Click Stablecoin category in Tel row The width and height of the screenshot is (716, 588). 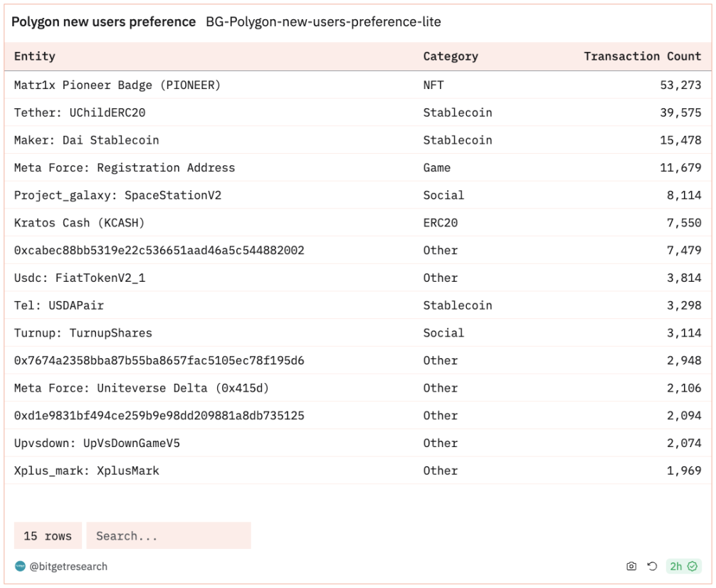(458, 305)
